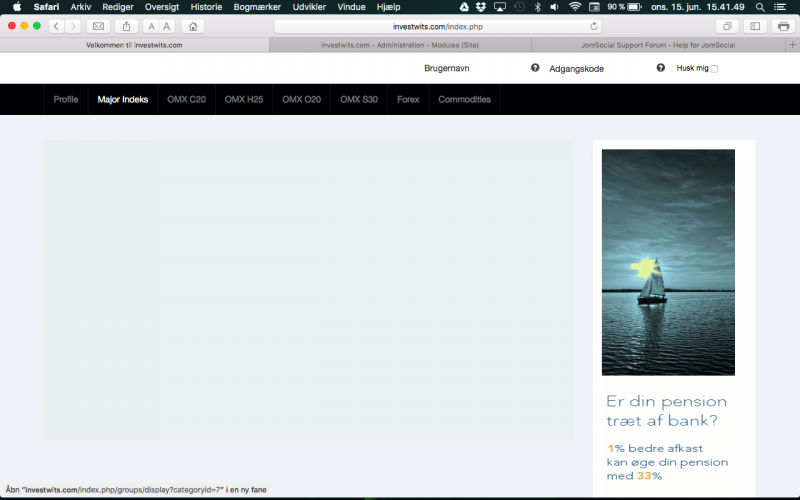Viewport: 800px width, 500px height.
Task: Open Time Machine menu bar icon
Action: pyautogui.click(x=519, y=7)
